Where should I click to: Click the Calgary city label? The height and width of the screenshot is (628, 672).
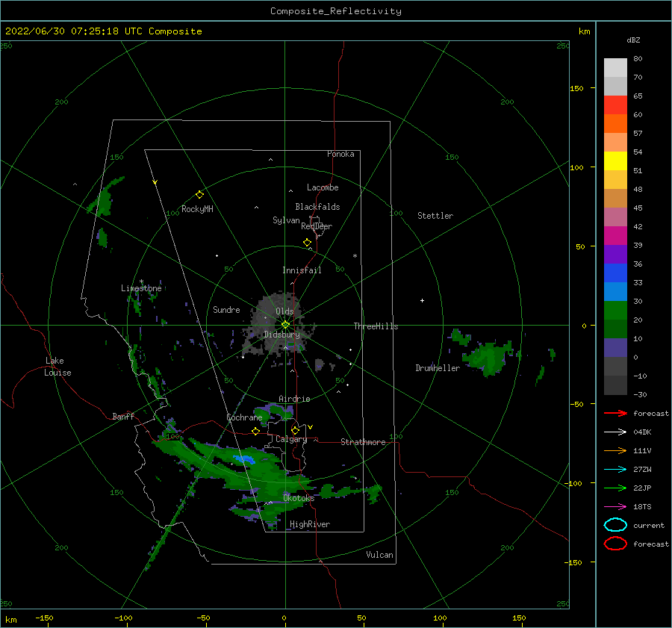[291, 439]
